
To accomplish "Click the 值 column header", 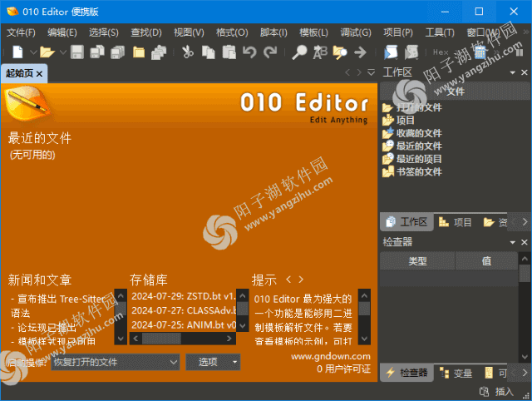I will tap(486, 260).
